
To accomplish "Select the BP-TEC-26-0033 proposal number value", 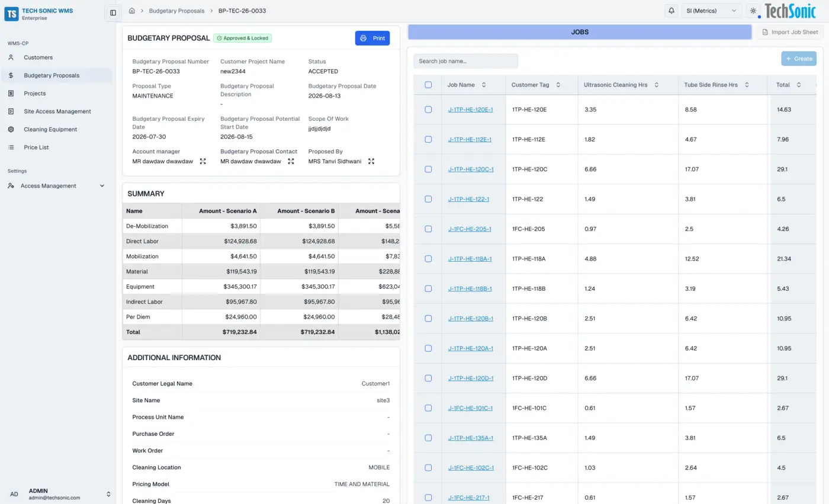I will [156, 71].
